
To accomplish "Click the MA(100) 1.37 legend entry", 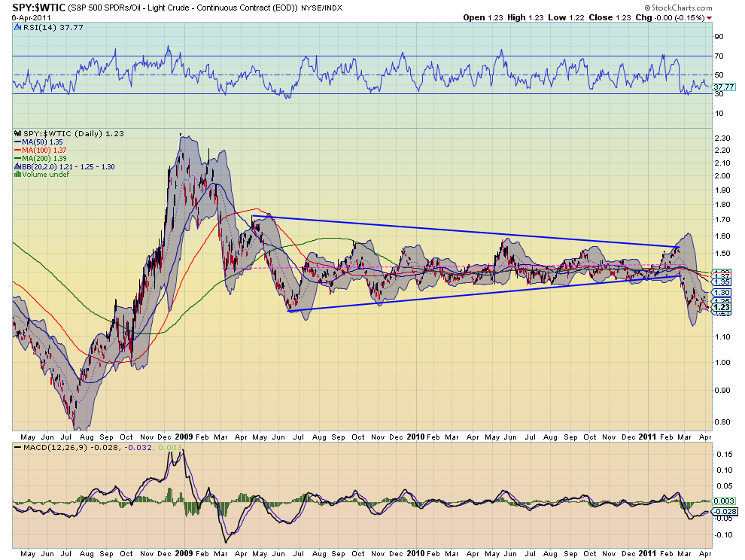I will point(44,151).
